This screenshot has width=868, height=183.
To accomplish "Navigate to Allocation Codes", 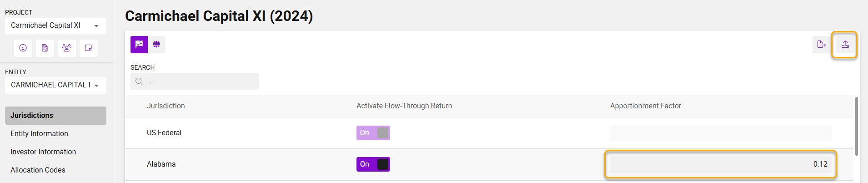I will (38, 170).
